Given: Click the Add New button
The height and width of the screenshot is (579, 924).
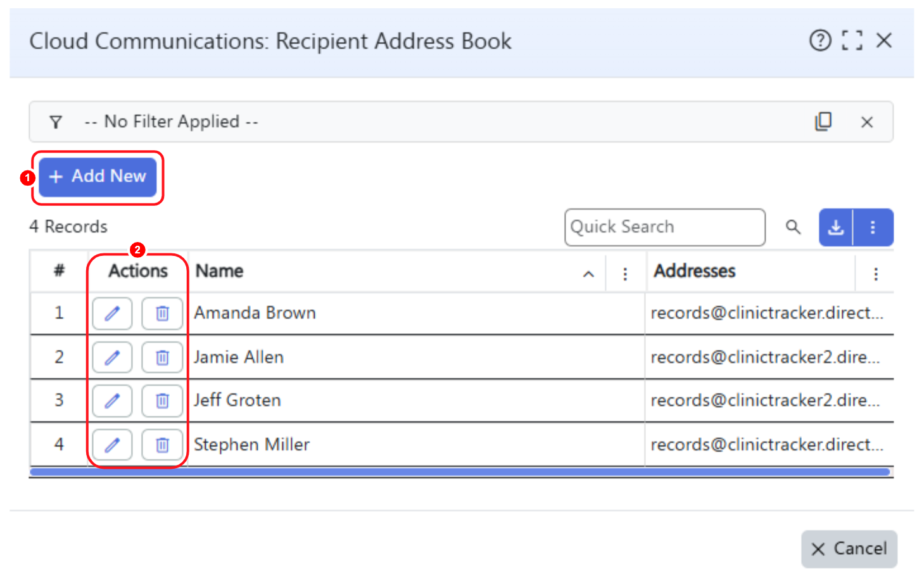Looking at the screenshot, I should (x=98, y=177).
